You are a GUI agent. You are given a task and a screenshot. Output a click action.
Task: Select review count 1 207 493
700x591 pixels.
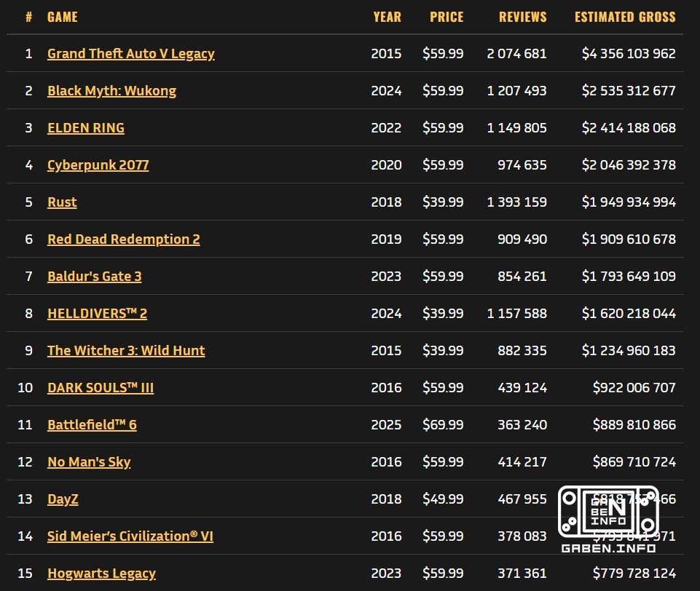coord(516,90)
